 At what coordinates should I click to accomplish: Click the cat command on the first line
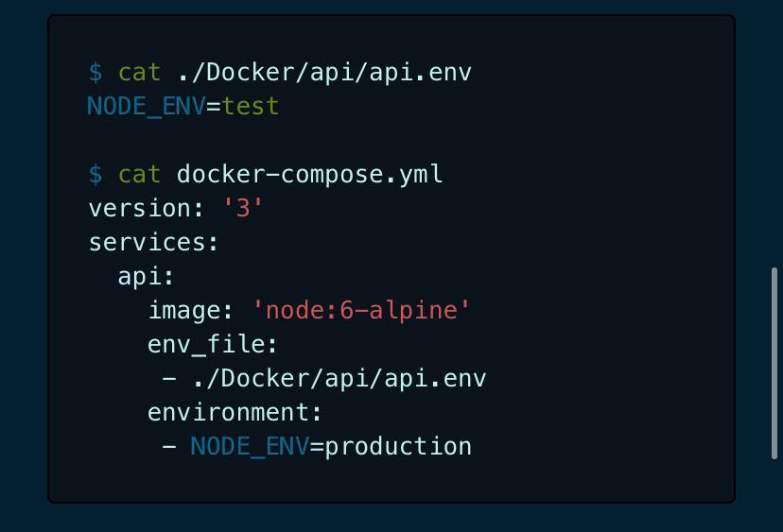[x=139, y=72]
